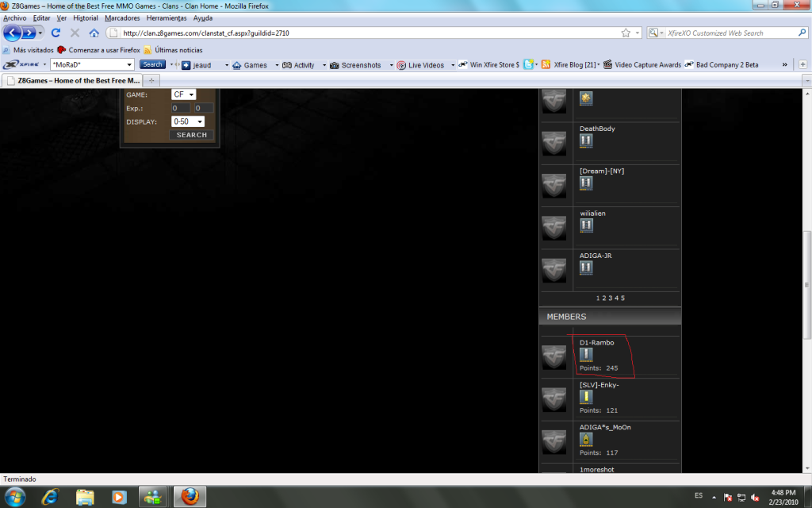Image resolution: width=812 pixels, height=508 pixels.
Task: Open Windows Media Player from the taskbar
Action: coord(119,497)
